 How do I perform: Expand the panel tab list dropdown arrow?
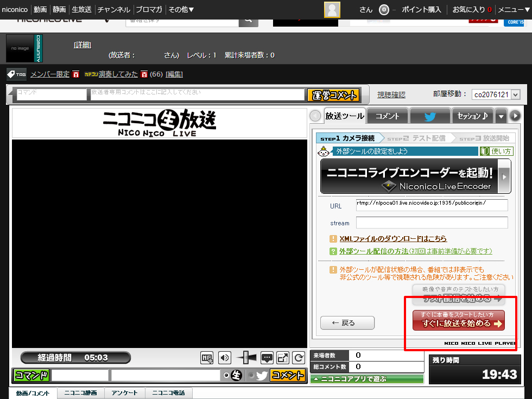click(501, 116)
